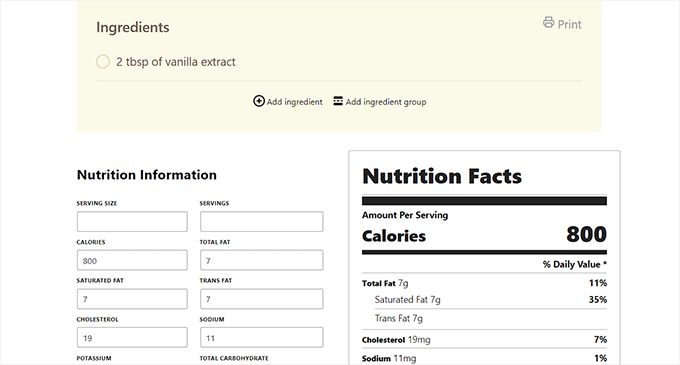The height and width of the screenshot is (365, 680).
Task: Check off vanilla extract ingredient circle
Action: click(x=103, y=62)
